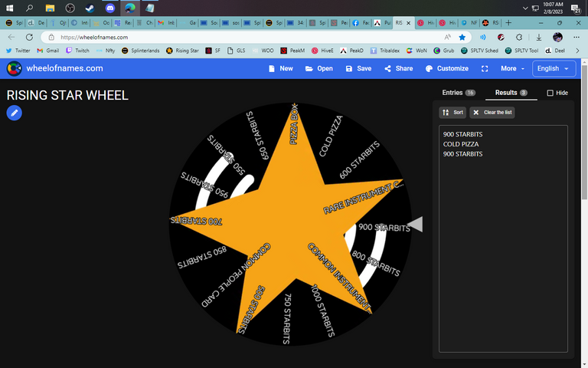Open the Twitch bookmark
Screen dimensions: 588x368
(x=77, y=51)
